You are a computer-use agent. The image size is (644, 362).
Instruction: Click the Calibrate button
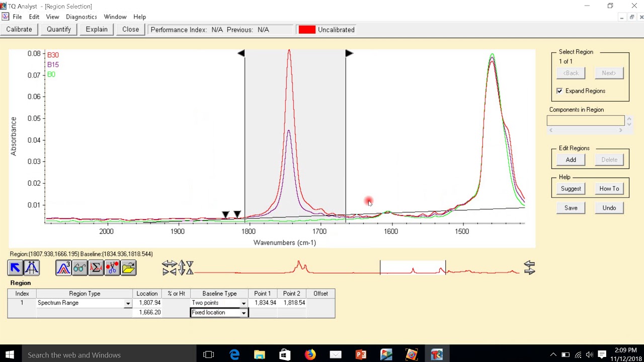[x=19, y=30]
